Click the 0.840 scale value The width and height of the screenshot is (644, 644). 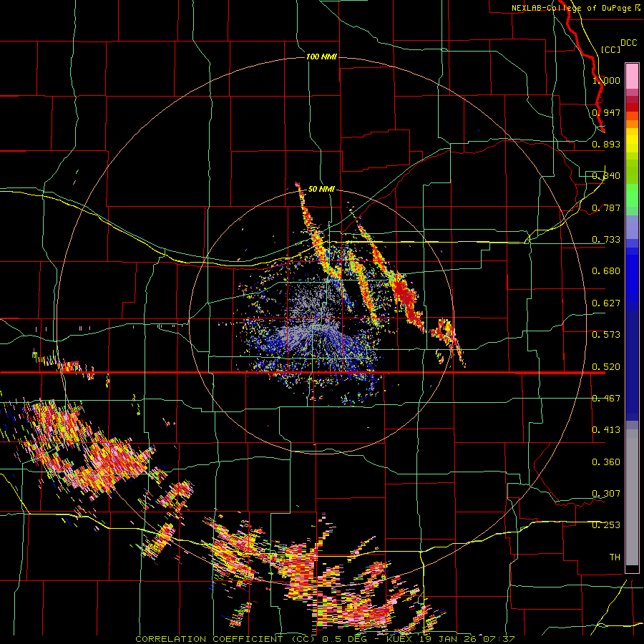[606, 176]
